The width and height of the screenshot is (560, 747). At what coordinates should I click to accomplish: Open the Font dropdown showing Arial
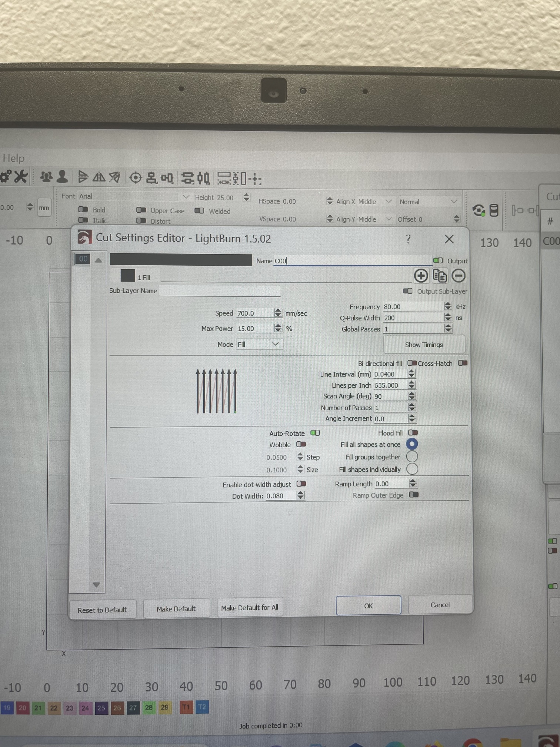click(133, 196)
